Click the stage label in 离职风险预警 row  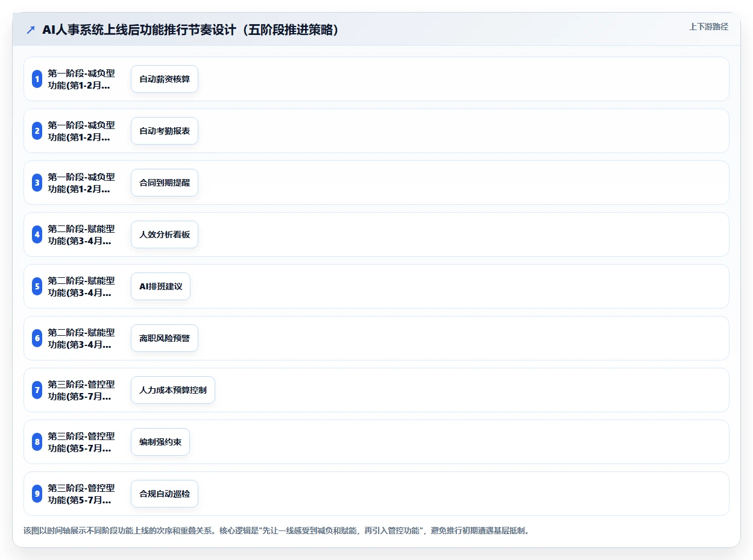(x=81, y=338)
